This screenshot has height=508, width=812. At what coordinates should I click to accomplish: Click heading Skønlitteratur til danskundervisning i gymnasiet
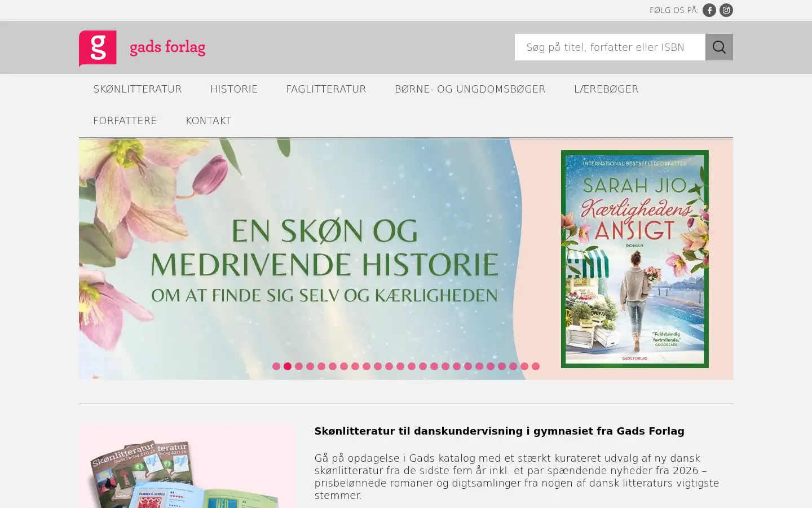point(499,431)
